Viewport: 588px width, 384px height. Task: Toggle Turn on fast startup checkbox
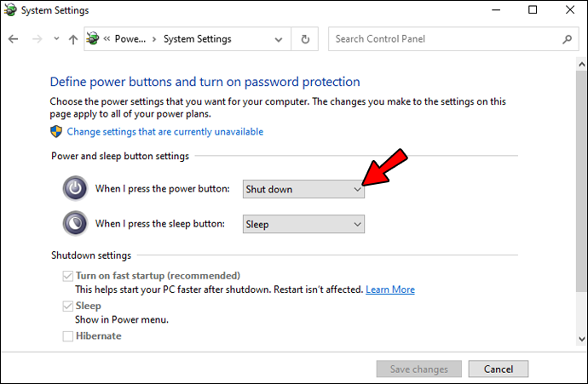coord(68,276)
